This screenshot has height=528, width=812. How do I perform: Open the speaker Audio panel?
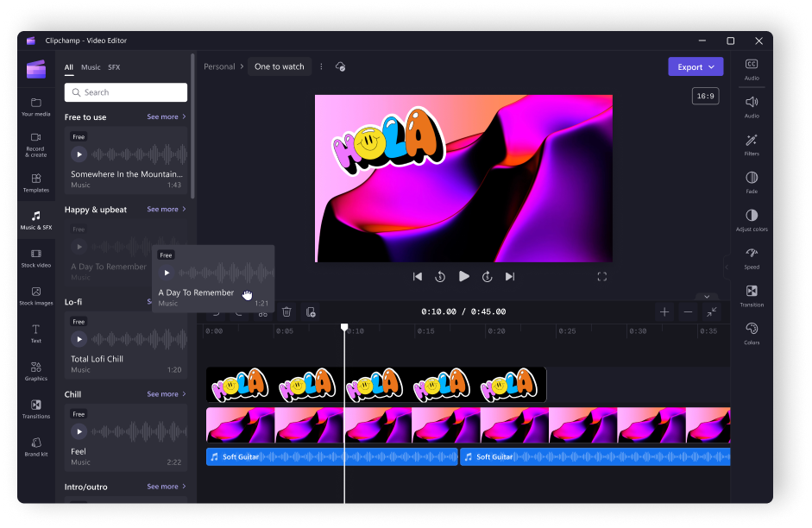click(752, 107)
